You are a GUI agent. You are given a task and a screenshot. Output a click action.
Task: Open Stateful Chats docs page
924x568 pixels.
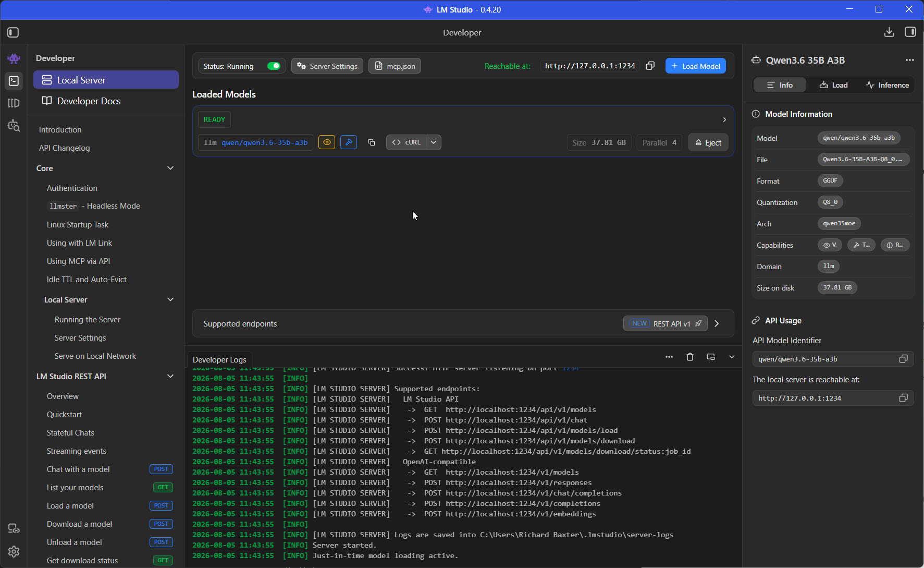[x=70, y=432]
